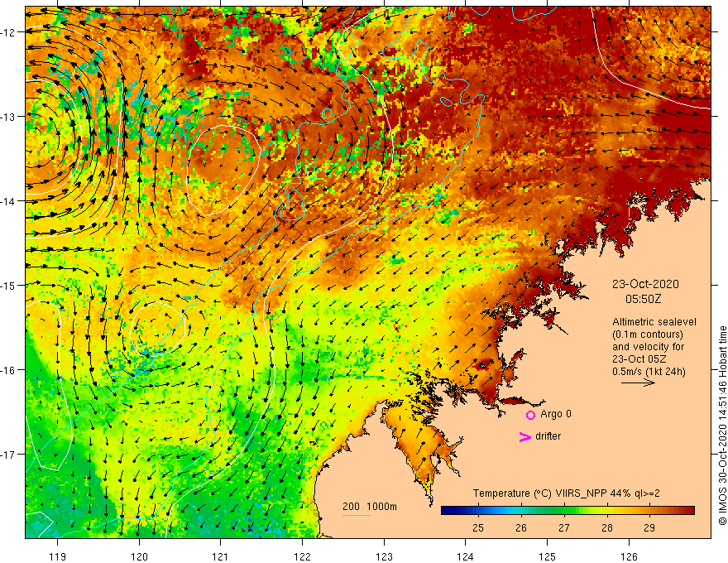Click the magenta drifter arrow symbol
This screenshot has height=563, width=728.
click(x=524, y=436)
